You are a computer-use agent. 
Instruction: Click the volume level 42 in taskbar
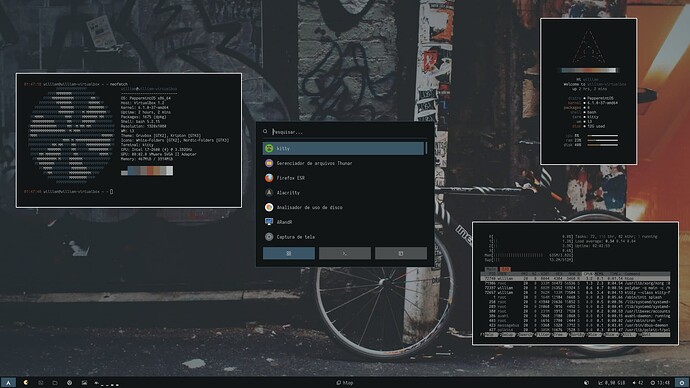point(640,383)
